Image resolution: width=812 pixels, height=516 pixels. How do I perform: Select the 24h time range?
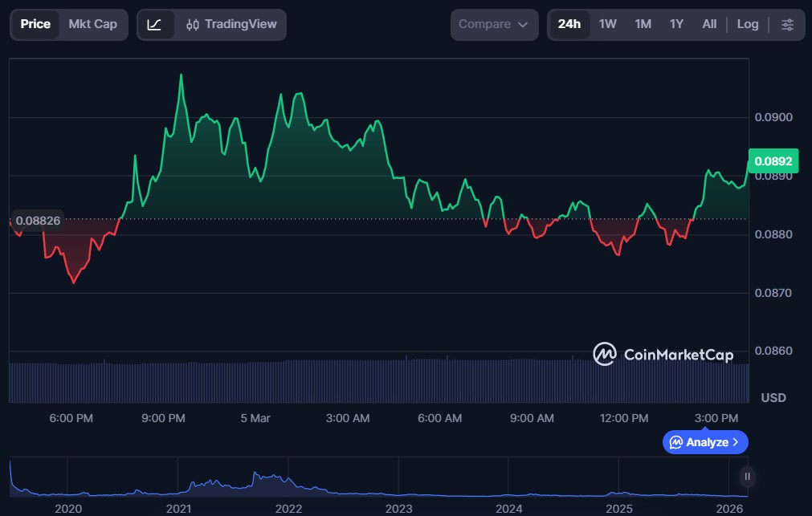[x=569, y=25]
